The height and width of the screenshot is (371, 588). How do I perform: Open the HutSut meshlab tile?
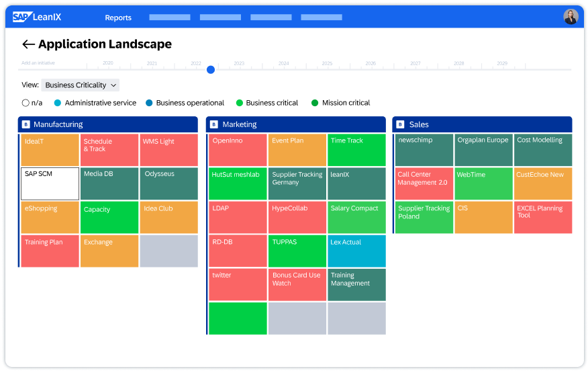click(238, 183)
